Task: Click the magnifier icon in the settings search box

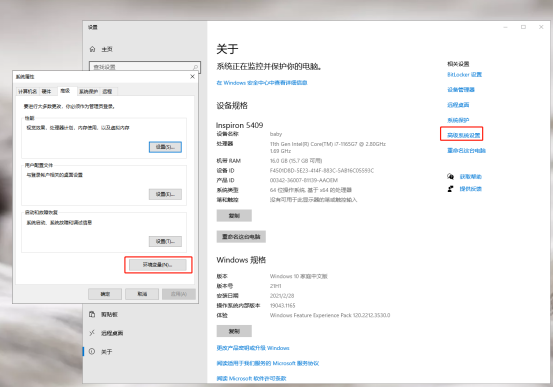Action: (x=195, y=67)
